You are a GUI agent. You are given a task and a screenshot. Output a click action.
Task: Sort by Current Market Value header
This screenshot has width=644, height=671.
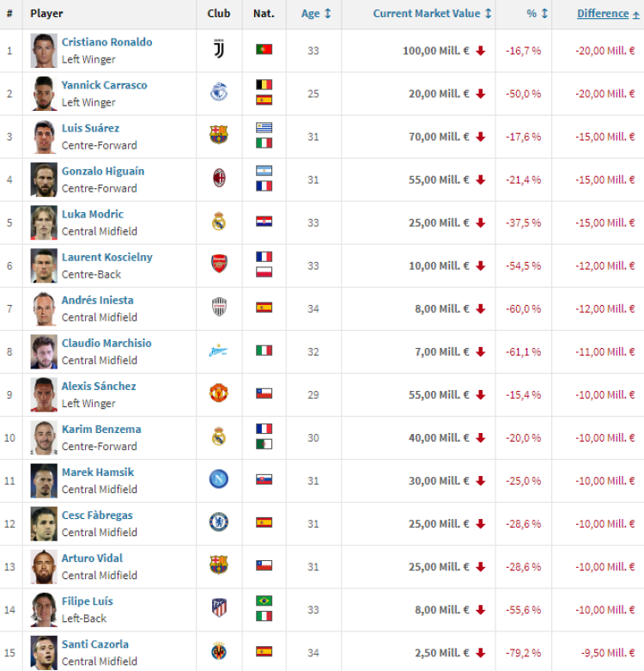[432, 14]
